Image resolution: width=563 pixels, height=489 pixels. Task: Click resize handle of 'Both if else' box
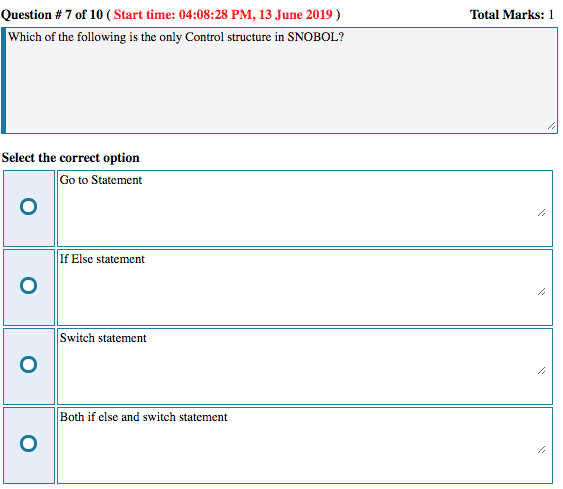[x=542, y=450]
